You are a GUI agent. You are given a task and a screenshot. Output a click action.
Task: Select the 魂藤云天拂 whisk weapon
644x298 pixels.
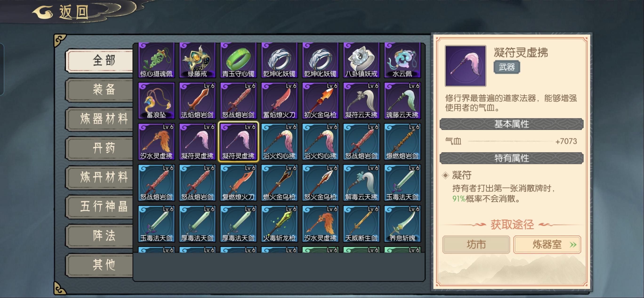pyautogui.click(x=402, y=101)
